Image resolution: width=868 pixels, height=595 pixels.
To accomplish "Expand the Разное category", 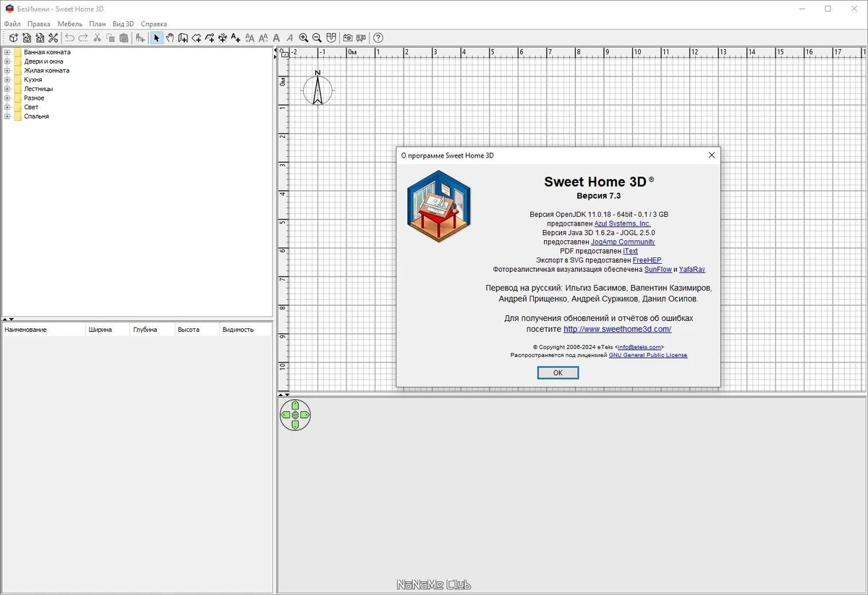I will (x=7, y=98).
